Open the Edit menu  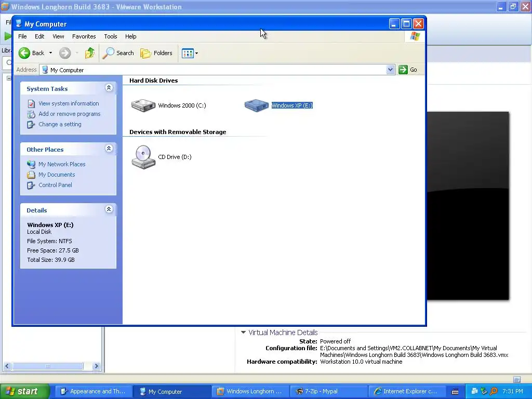[x=39, y=36]
